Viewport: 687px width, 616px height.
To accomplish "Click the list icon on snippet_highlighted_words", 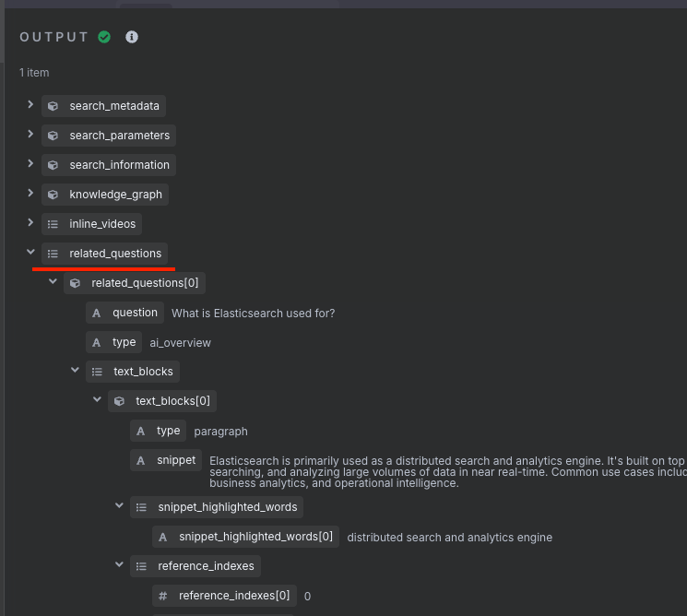I will (141, 507).
